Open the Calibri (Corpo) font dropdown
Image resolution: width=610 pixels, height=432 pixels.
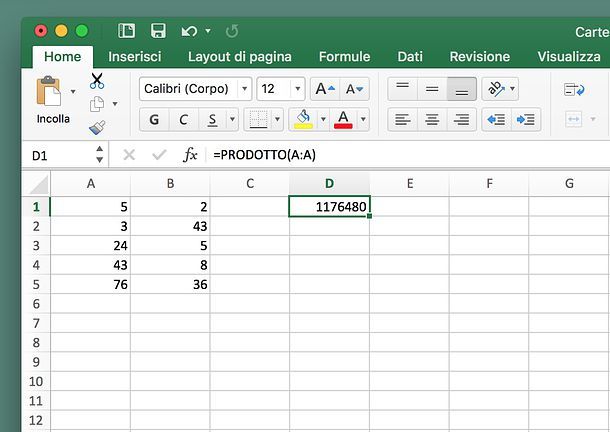(x=245, y=89)
